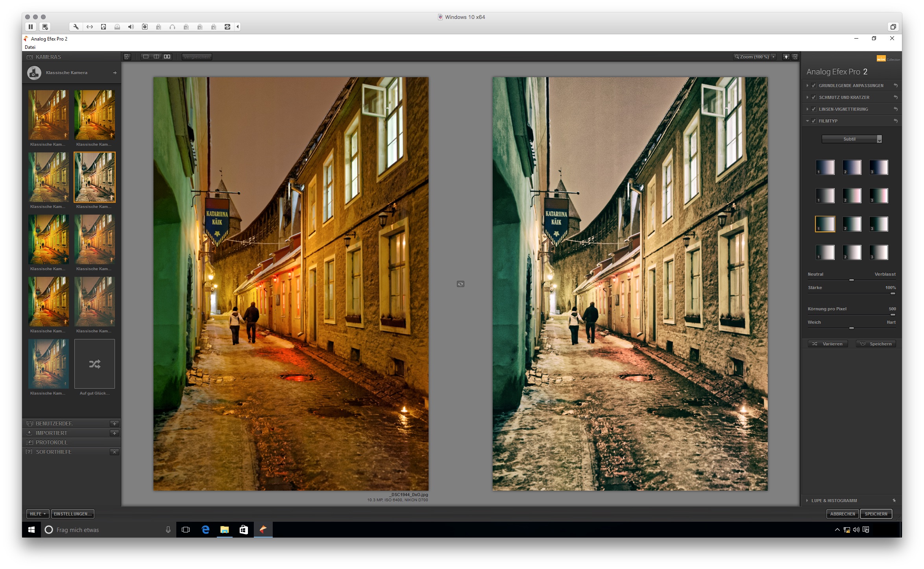The height and width of the screenshot is (569, 924).
Task: Reset Schmutz und Kratzer settings
Action: click(x=895, y=97)
